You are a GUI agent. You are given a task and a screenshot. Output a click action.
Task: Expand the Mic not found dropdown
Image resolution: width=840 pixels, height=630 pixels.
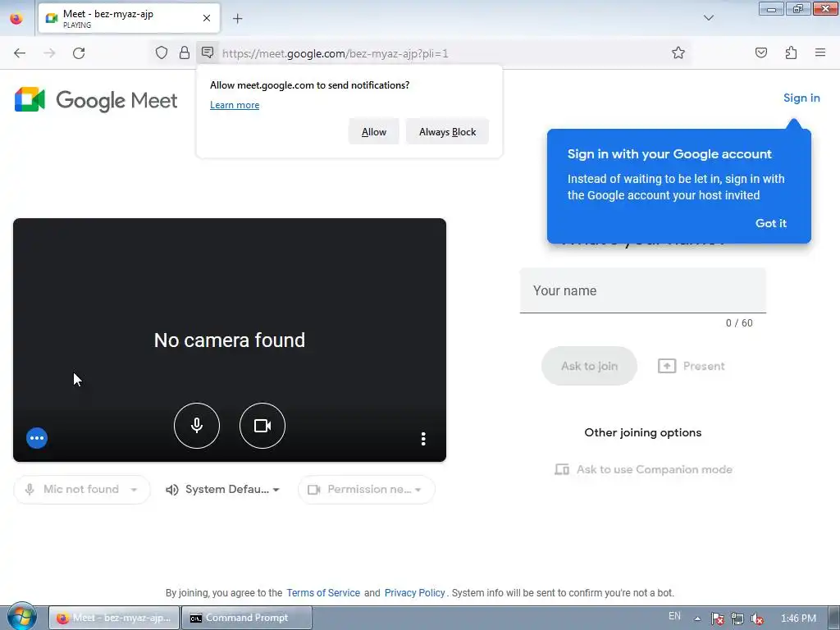coord(82,489)
